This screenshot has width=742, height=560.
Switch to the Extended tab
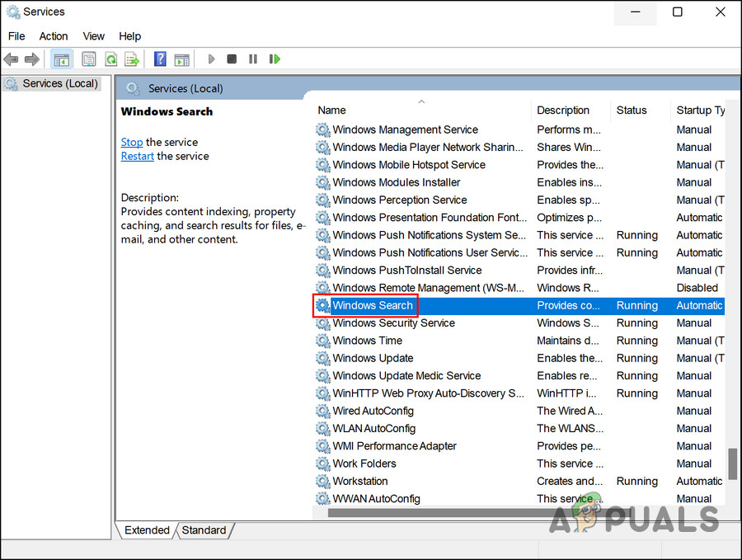(147, 530)
